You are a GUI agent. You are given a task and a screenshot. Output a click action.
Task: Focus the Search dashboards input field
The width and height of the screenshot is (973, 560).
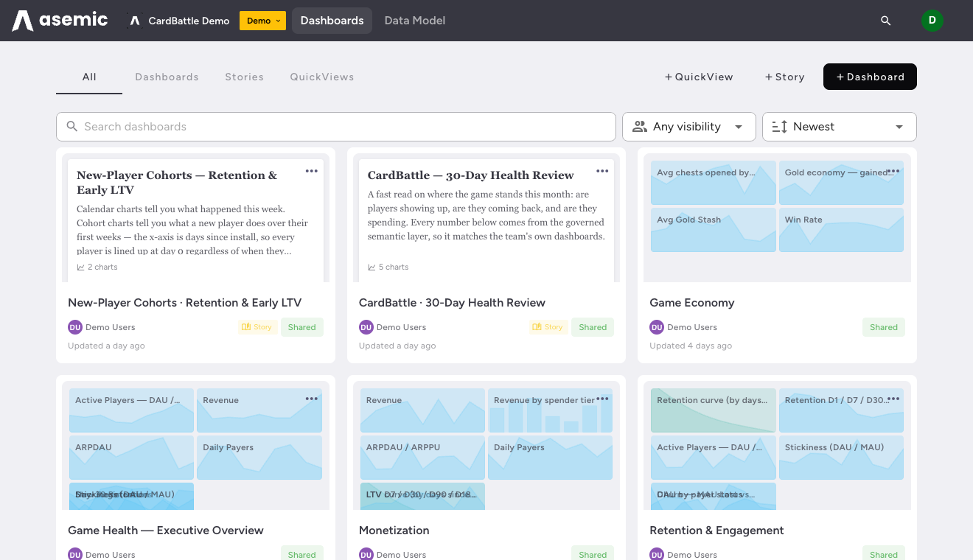point(336,127)
